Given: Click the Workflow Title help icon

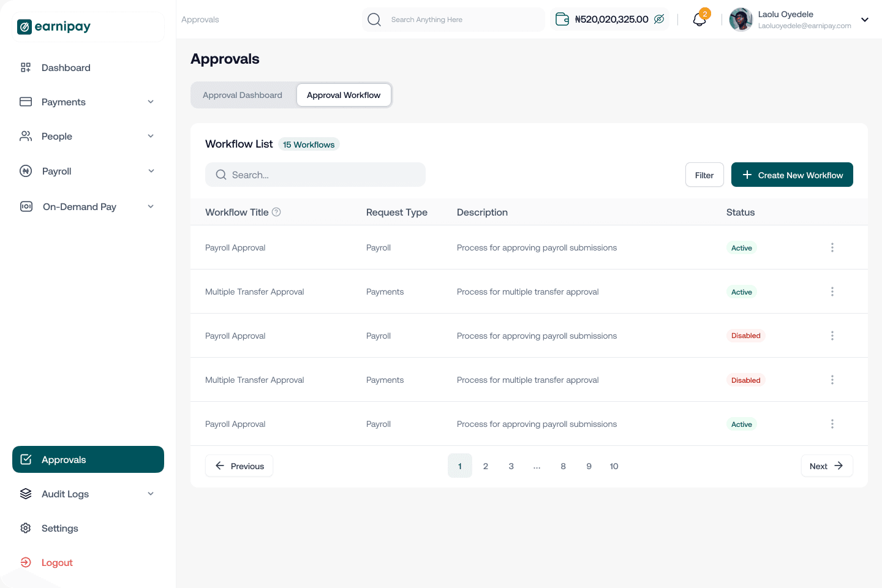Looking at the screenshot, I should (276, 212).
